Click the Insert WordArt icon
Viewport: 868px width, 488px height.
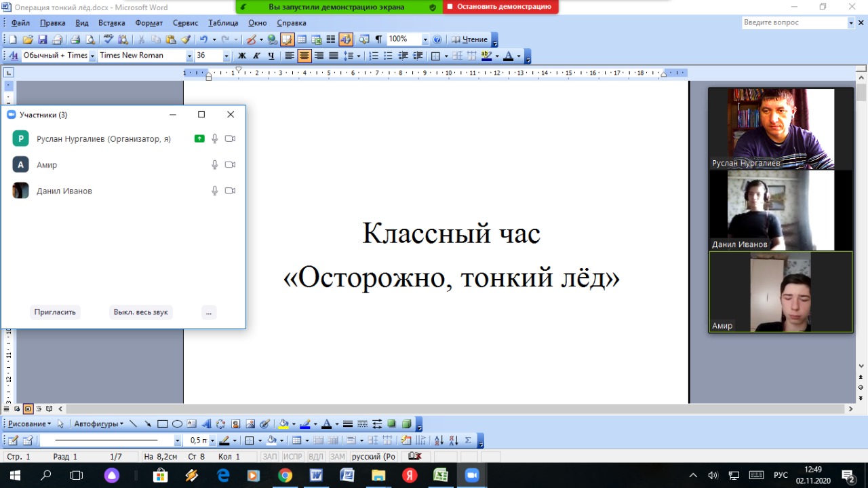[207, 424]
